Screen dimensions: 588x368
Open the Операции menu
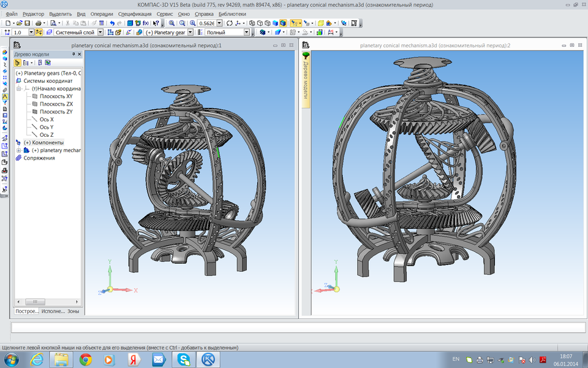100,13
